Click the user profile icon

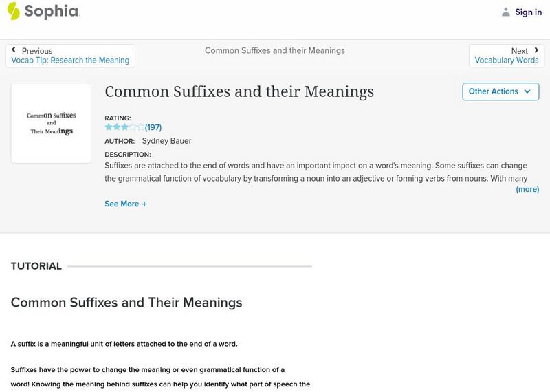pyautogui.click(x=506, y=12)
